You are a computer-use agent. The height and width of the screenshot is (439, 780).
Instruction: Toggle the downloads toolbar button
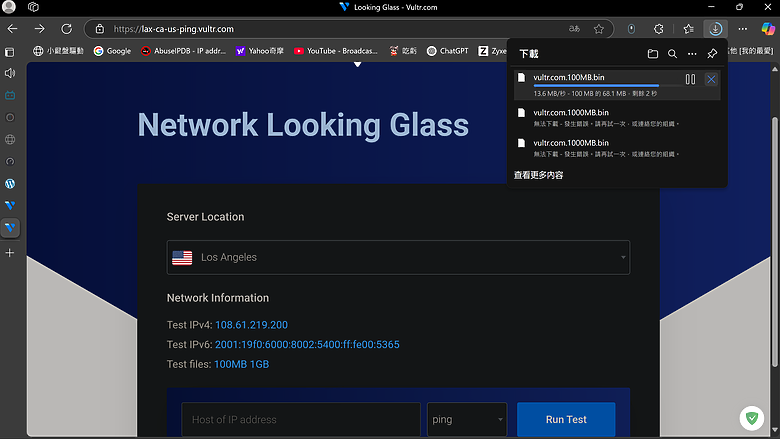click(x=715, y=29)
